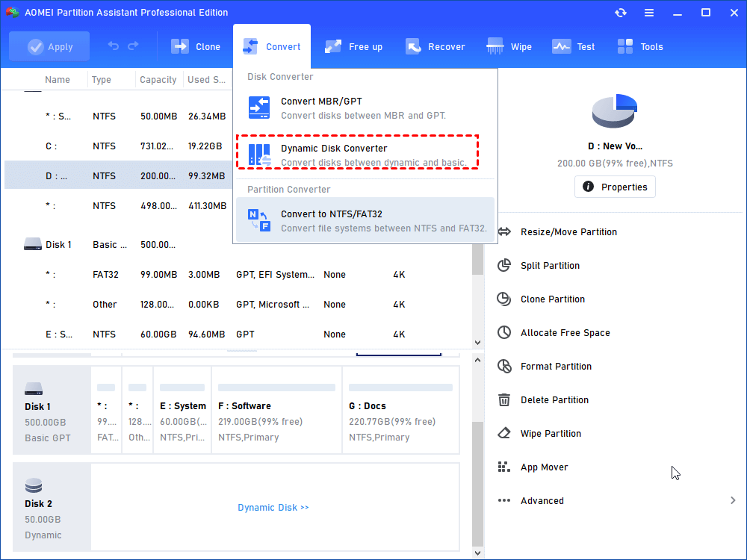This screenshot has height=560, width=747.
Task: Click disk map scroll down arrow
Action: (478, 553)
